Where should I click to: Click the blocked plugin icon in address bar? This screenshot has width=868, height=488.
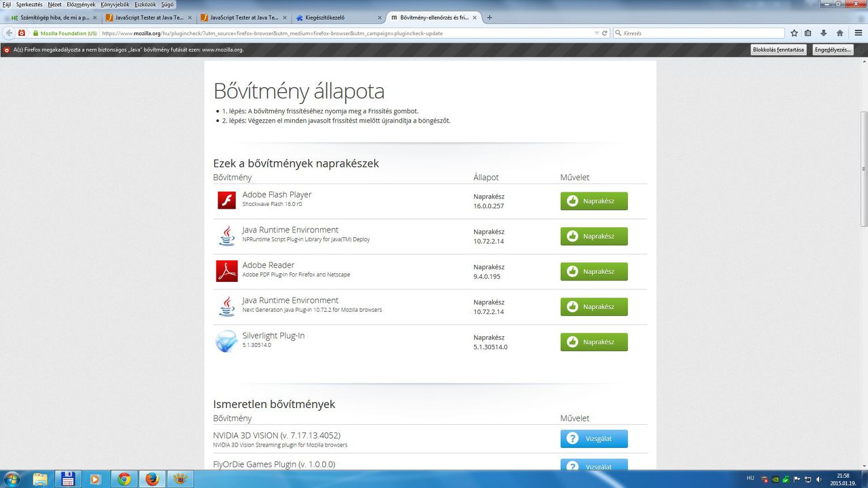(22, 33)
